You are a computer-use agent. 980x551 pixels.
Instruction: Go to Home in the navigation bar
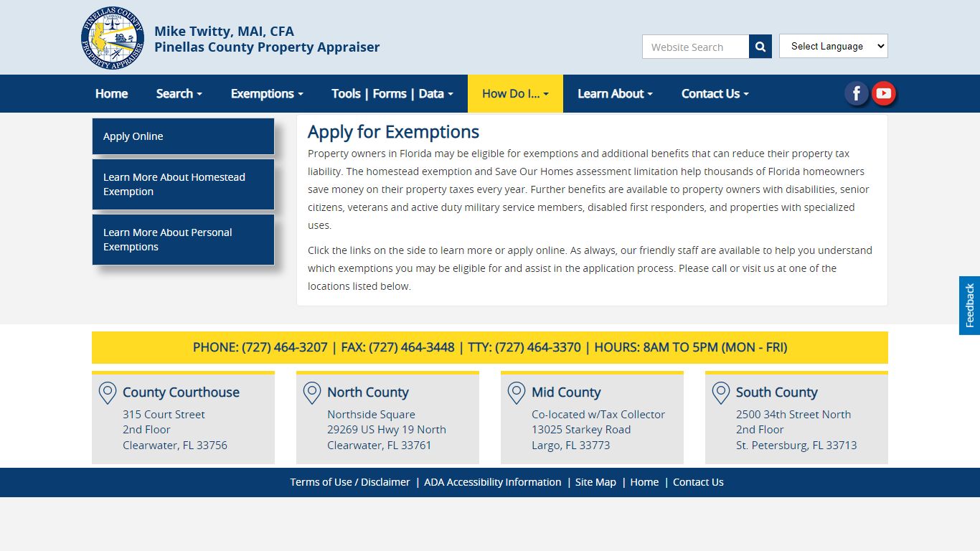111,93
